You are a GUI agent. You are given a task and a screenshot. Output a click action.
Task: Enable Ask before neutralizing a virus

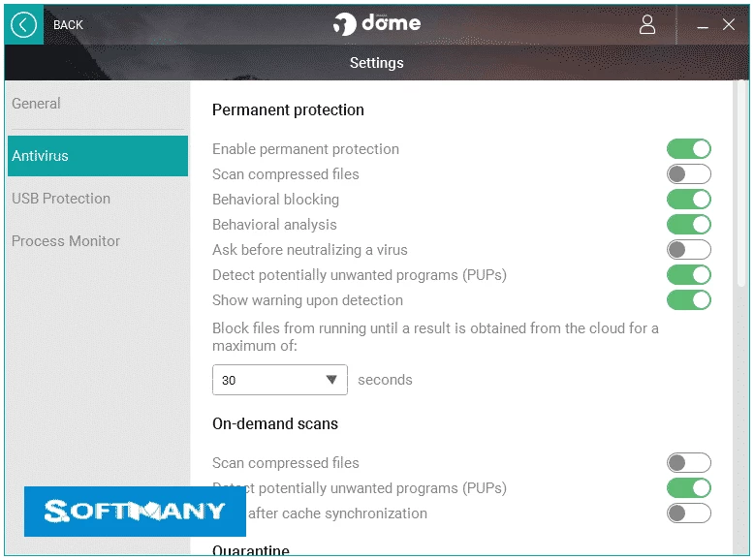688,250
